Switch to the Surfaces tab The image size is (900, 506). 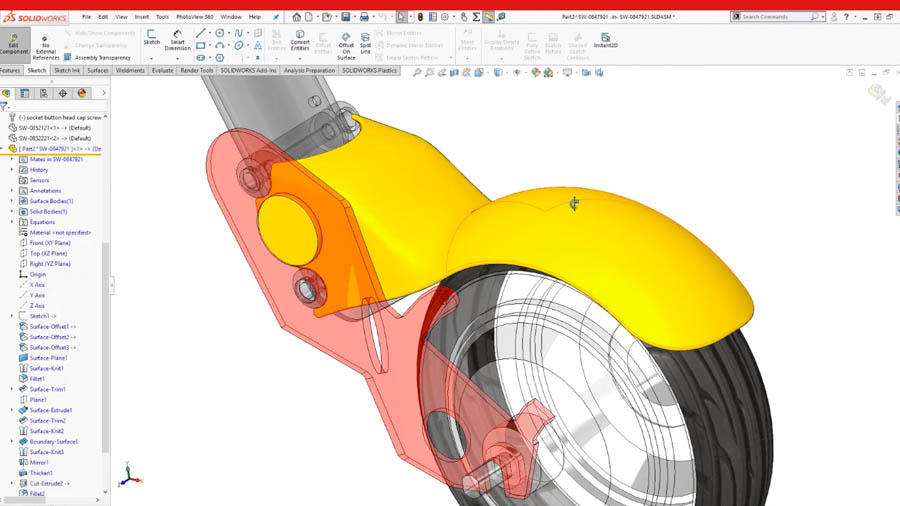pos(98,71)
